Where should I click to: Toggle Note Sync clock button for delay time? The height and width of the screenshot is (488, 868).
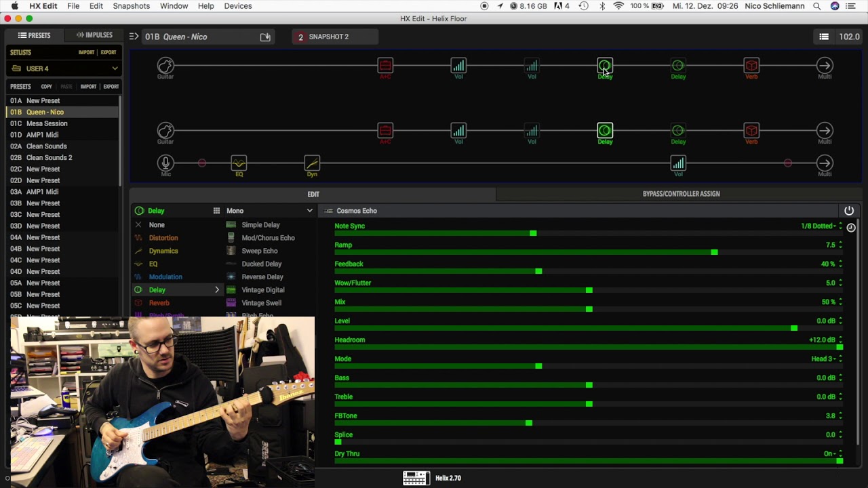851,228
